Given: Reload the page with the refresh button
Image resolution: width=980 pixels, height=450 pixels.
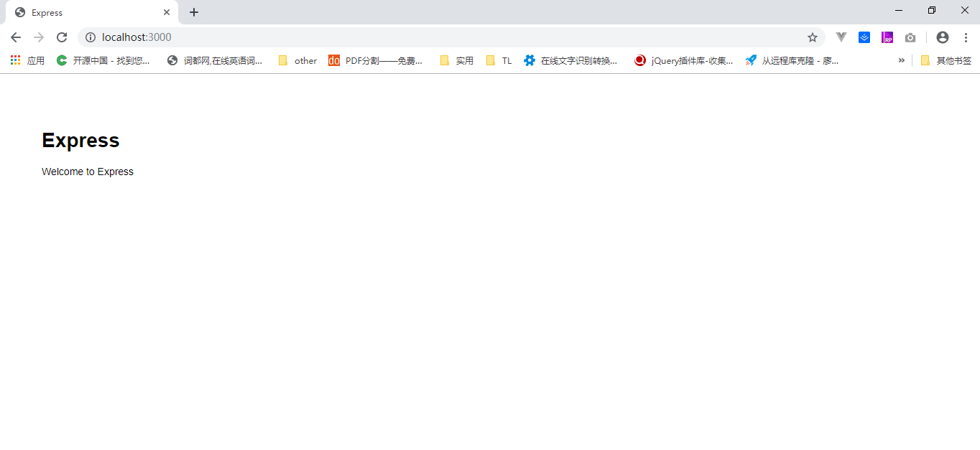Looking at the screenshot, I should 61,37.
